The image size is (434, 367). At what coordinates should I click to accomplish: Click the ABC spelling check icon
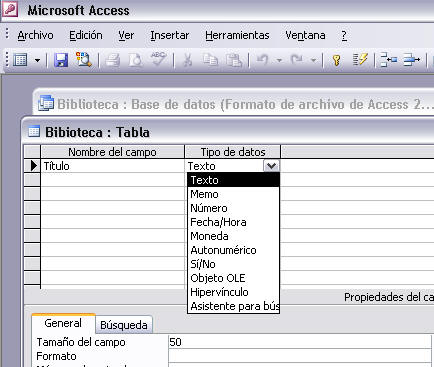(159, 59)
